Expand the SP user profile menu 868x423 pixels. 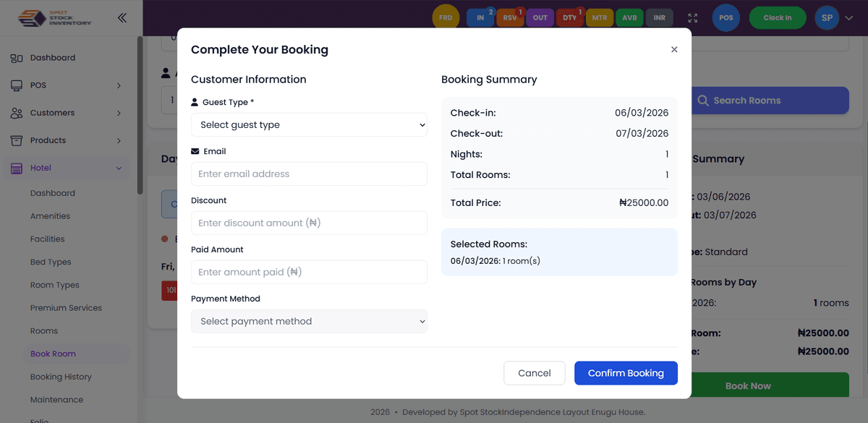[x=833, y=18]
